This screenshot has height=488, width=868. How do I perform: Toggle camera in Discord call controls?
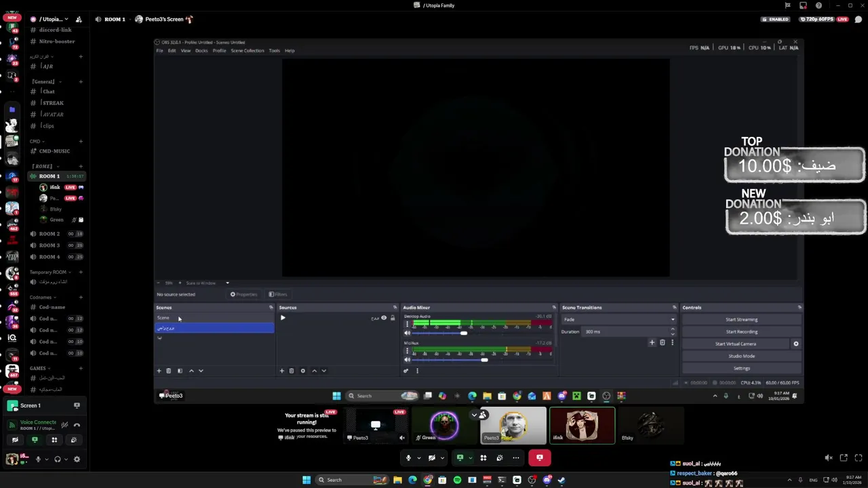coord(431,457)
